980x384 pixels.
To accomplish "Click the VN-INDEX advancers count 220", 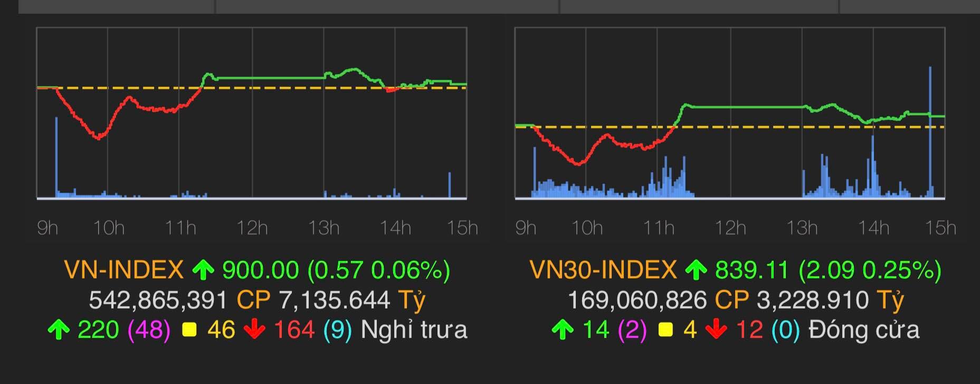I will click(x=98, y=330).
